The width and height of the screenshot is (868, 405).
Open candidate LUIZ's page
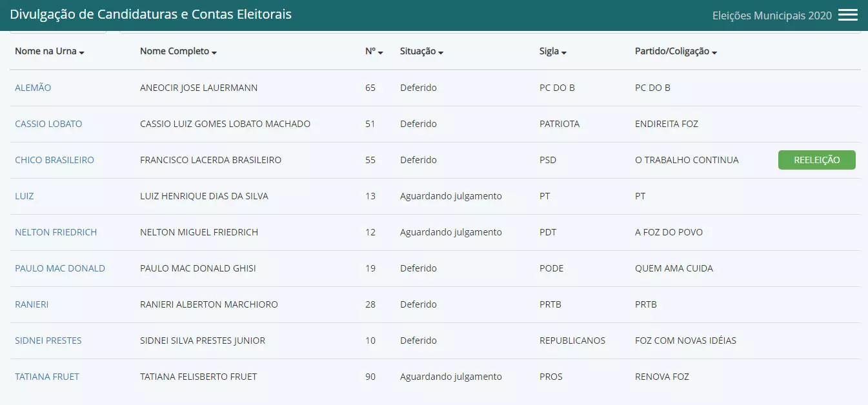pyautogui.click(x=25, y=196)
